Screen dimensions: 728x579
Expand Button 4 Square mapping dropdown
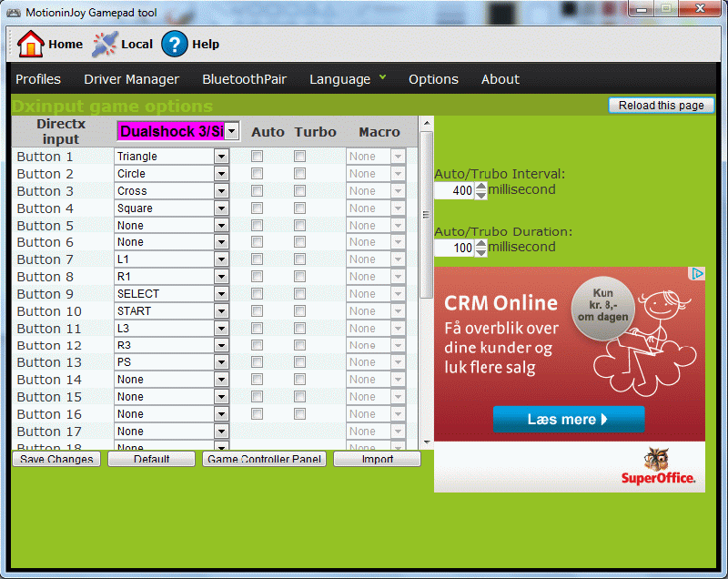[x=172, y=208]
